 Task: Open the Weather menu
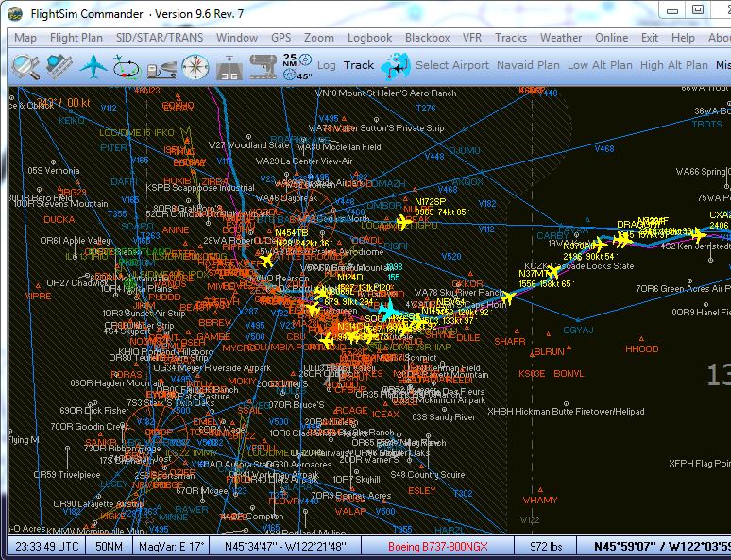(561, 38)
